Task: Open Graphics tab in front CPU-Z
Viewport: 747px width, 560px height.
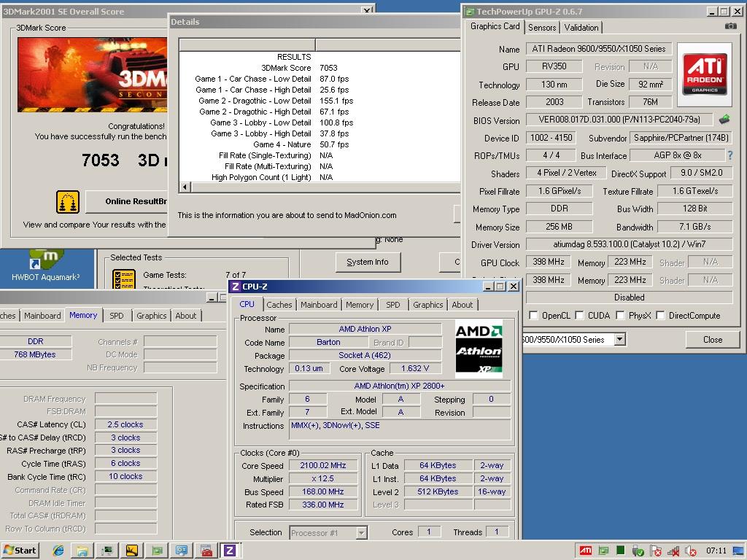Action: (x=427, y=305)
